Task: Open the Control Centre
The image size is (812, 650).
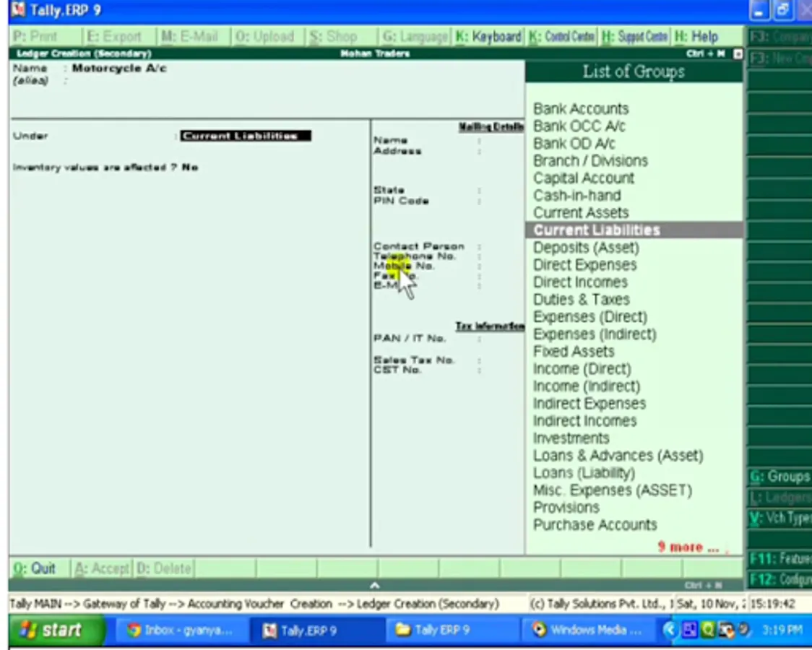Action: pos(562,36)
